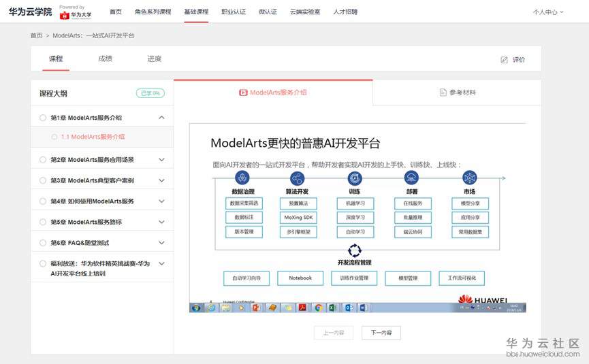Click the 已学 0% progress badge

pyautogui.click(x=150, y=93)
